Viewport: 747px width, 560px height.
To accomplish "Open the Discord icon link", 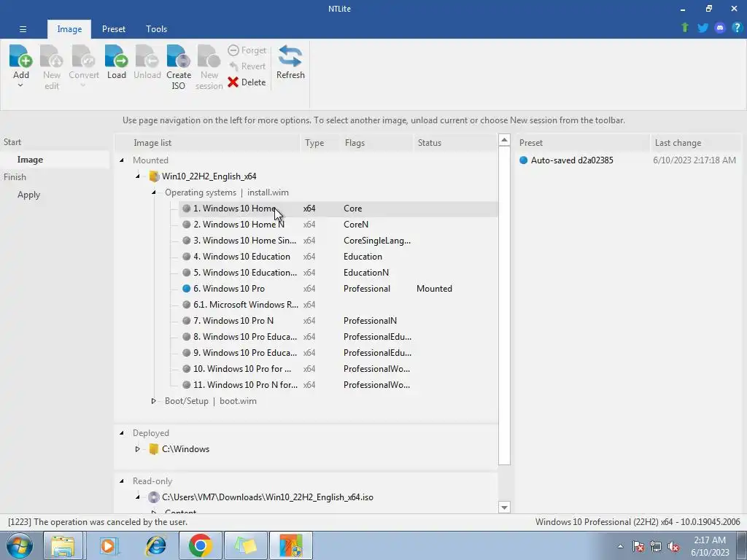I will click(720, 28).
